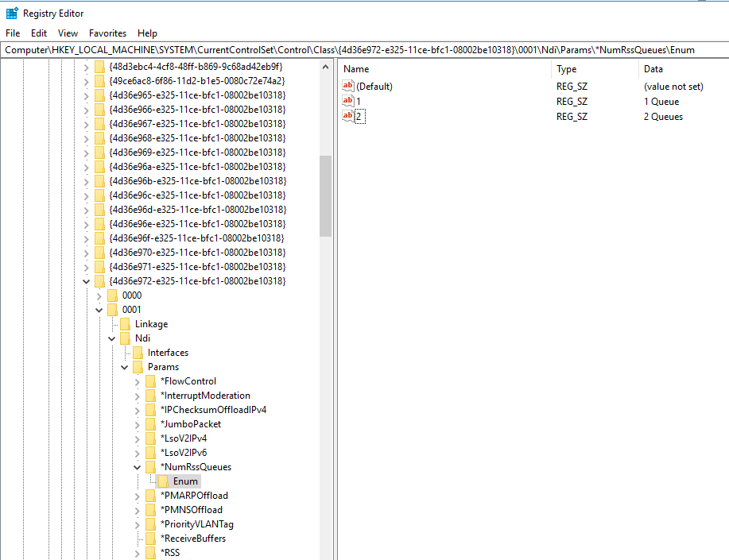Select the string icon of value 2

click(x=347, y=116)
